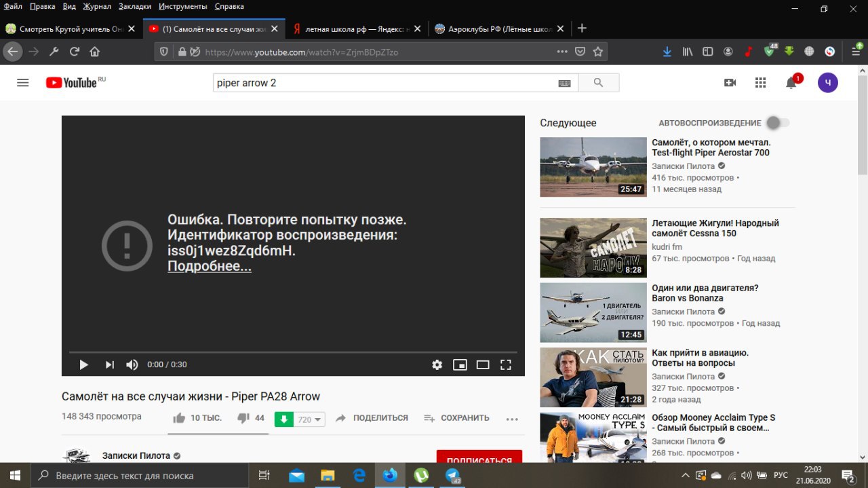Click the video progress bar
This screenshot has height=488, width=868.
pyautogui.click(x=293, y=352)
